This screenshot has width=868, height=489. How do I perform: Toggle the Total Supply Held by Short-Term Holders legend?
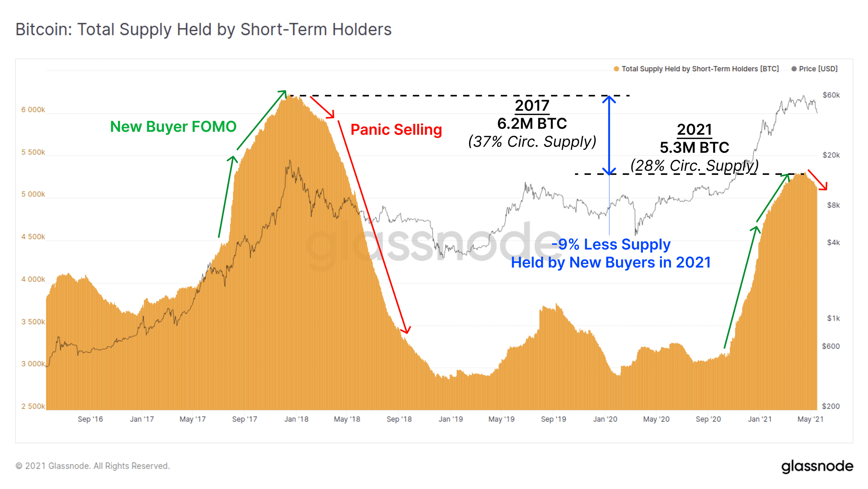tap(696, 69)
